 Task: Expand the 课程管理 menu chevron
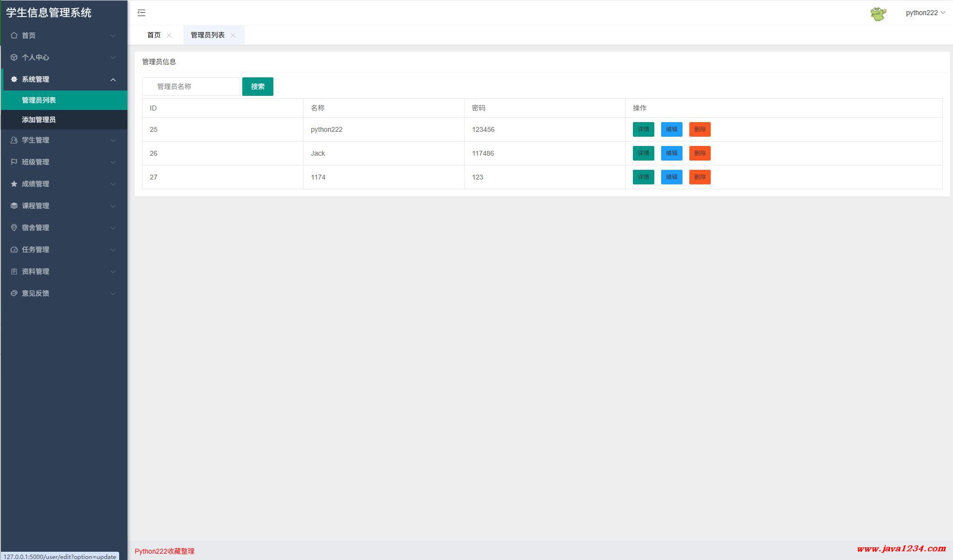[113, 206]
